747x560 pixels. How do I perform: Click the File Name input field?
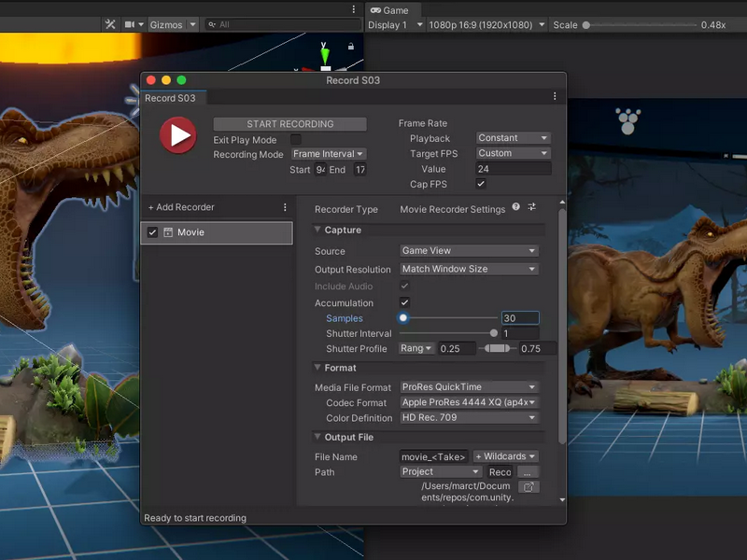point(433,456)
